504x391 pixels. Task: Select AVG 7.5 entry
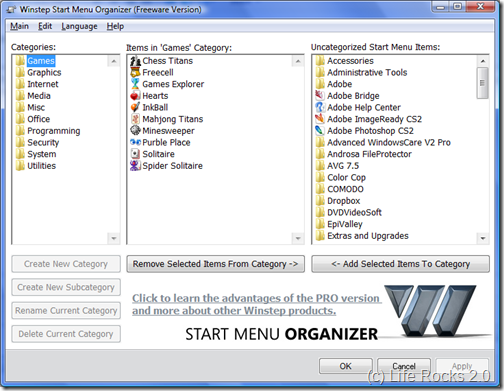coord(343,166)
